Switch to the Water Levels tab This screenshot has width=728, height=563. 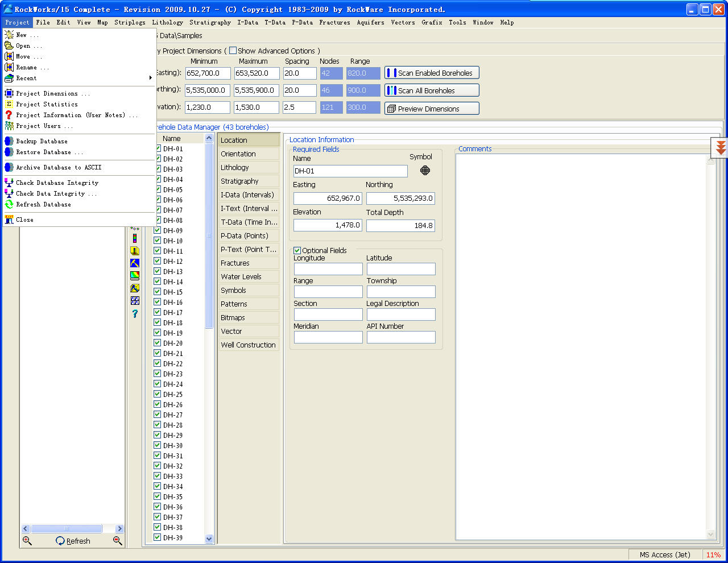coord(249,276)
